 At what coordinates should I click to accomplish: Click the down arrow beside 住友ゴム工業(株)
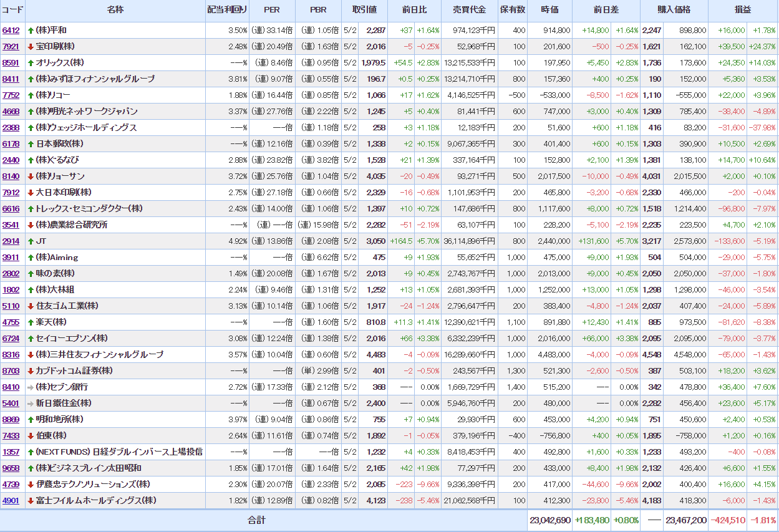point(31,306)
